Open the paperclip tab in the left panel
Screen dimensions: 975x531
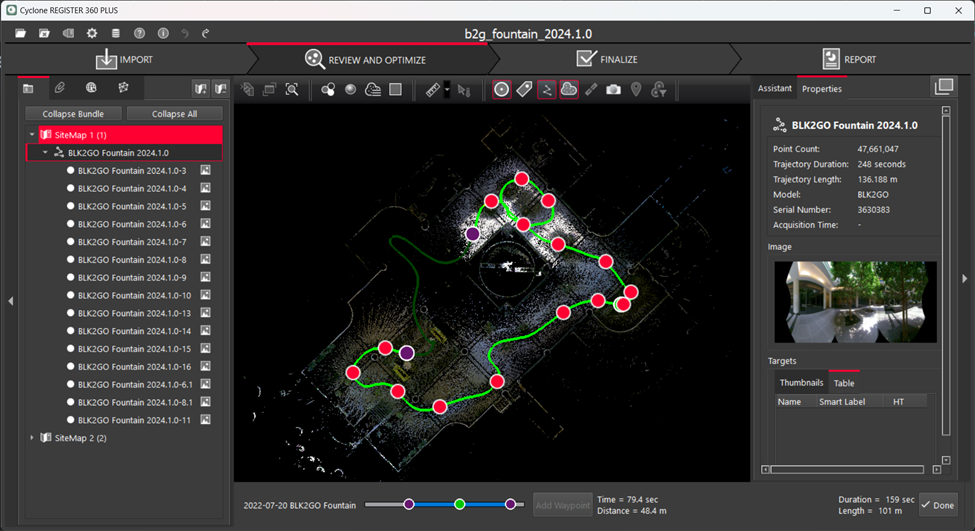[x=60, y=88]
